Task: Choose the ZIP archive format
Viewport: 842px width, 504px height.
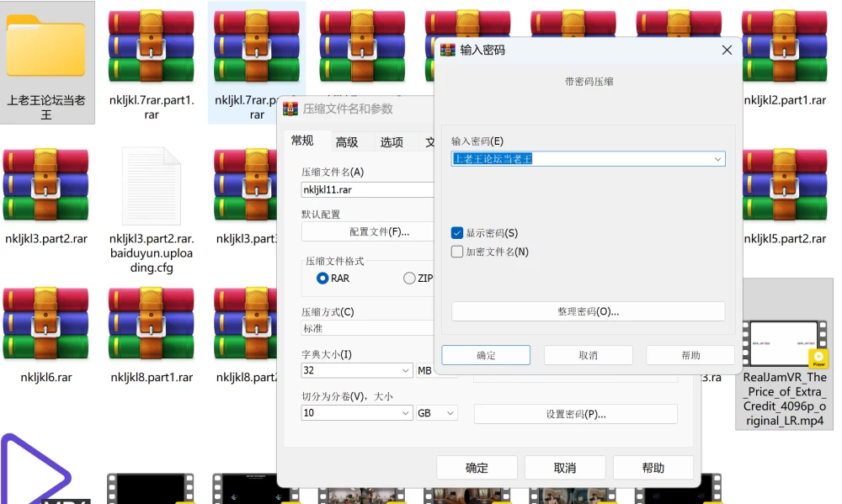Action: tap(409, 278)
